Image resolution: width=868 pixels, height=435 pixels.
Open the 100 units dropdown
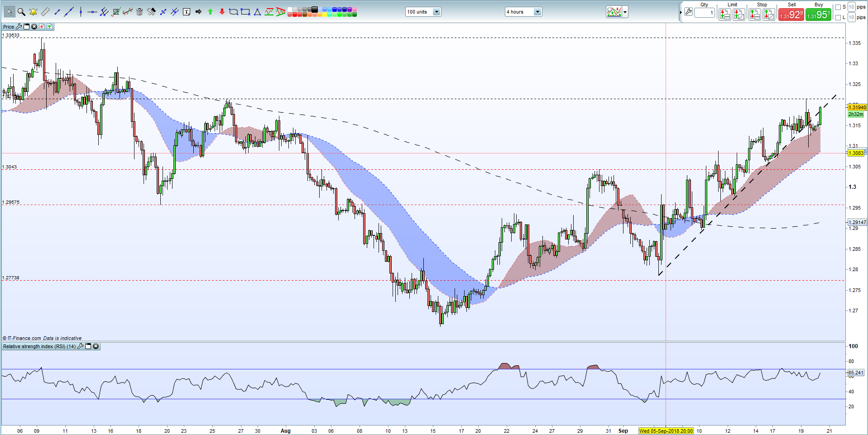[423, 12]
